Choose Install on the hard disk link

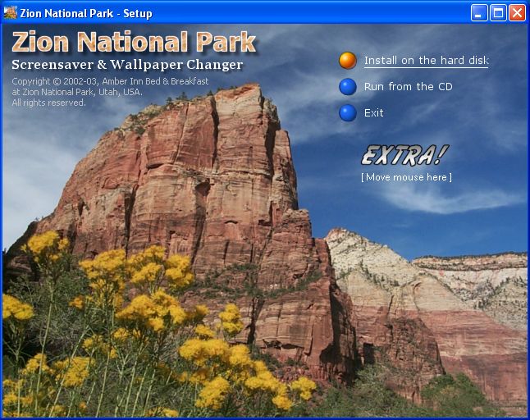tap(427, 61)
